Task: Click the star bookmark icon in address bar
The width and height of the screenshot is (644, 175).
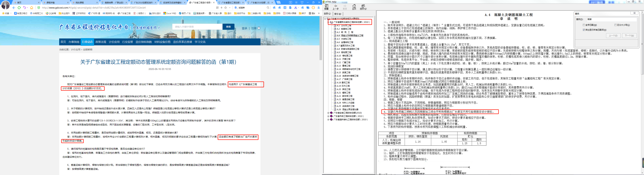Action: (226, 8)
